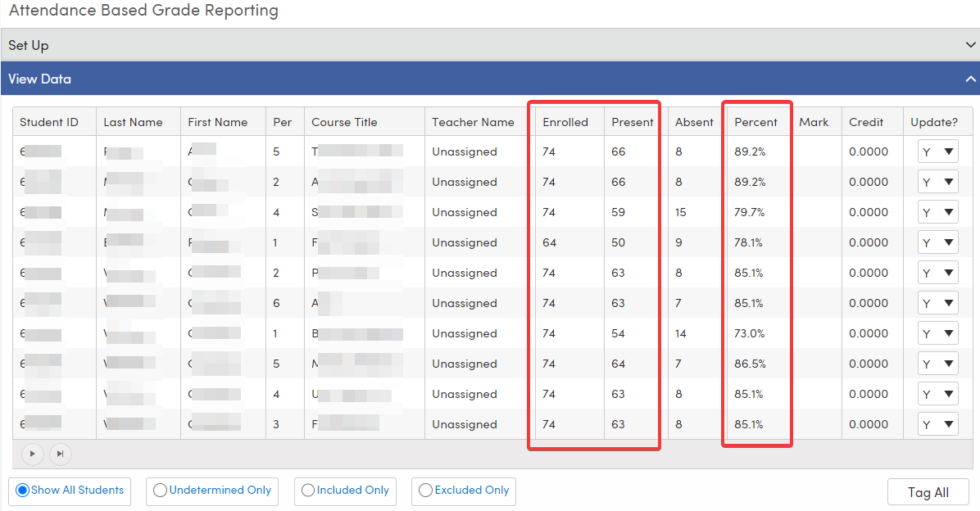Expand the Set Up section
Screen dimensions: 980x511
coord(970,45)
